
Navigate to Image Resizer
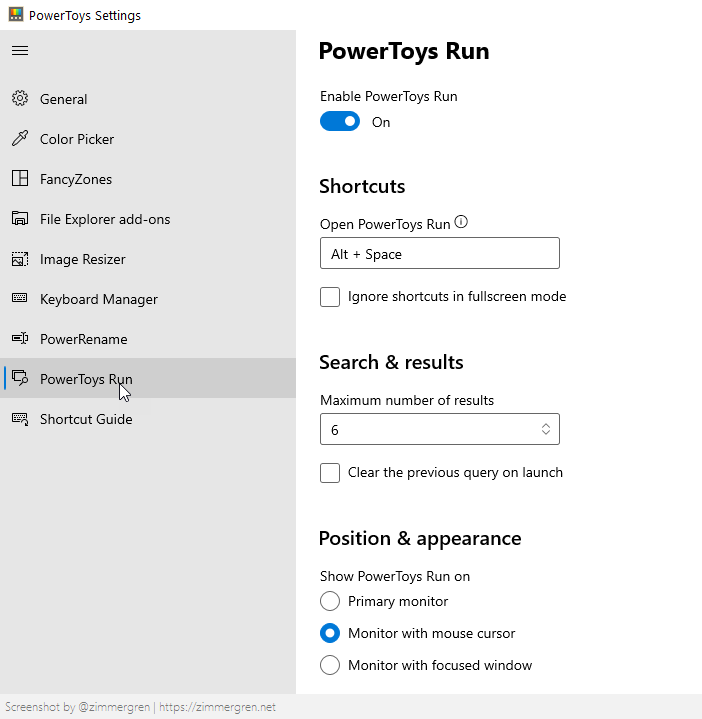148,259
